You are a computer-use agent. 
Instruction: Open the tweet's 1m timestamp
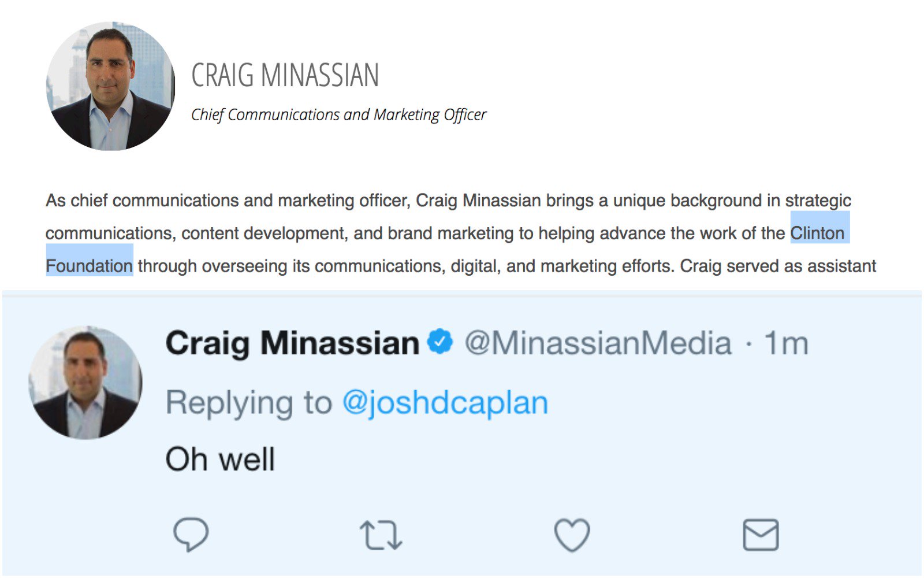pyautogui.click(x=786, y=343)
